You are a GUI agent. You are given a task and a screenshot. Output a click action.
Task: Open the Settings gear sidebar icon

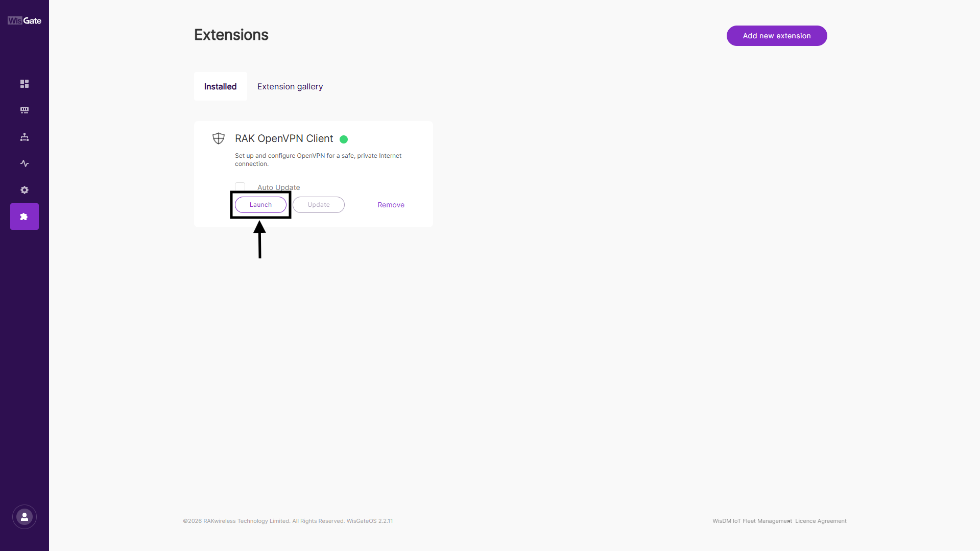click(25, 190)
